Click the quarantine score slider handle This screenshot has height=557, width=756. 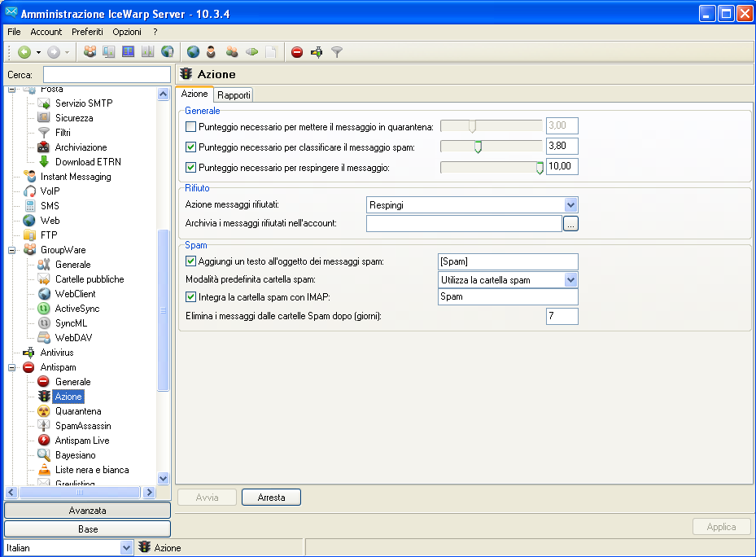(473, 126)
